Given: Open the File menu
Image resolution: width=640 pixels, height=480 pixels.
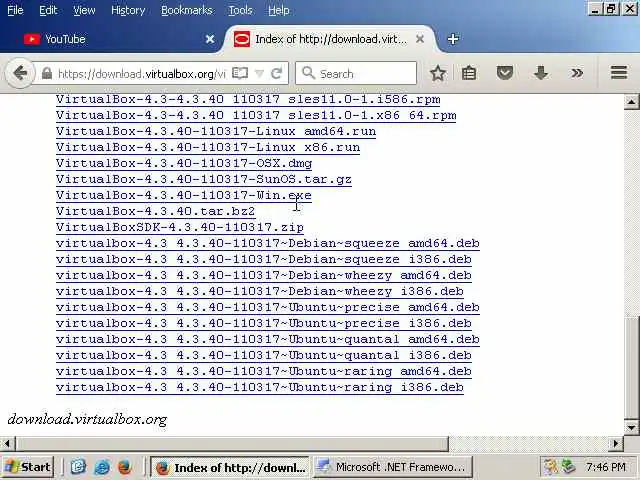Looking at the screenshot, I should pos(15,10).
